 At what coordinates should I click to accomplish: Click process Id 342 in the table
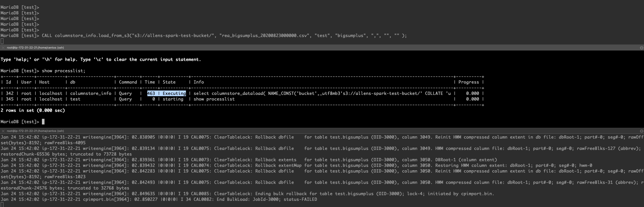coord(10,93)
